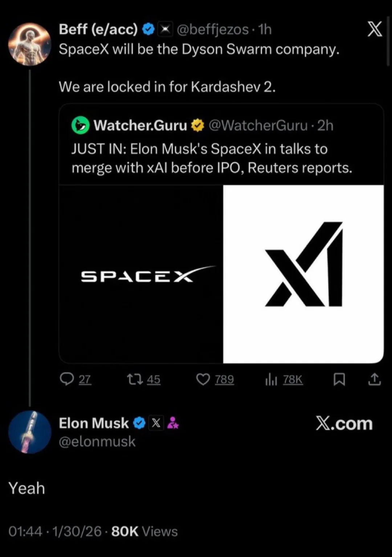Open Elon Musk's rocket avatar
The width and height of the screenshot is (392, 557).
pos(30,432)
